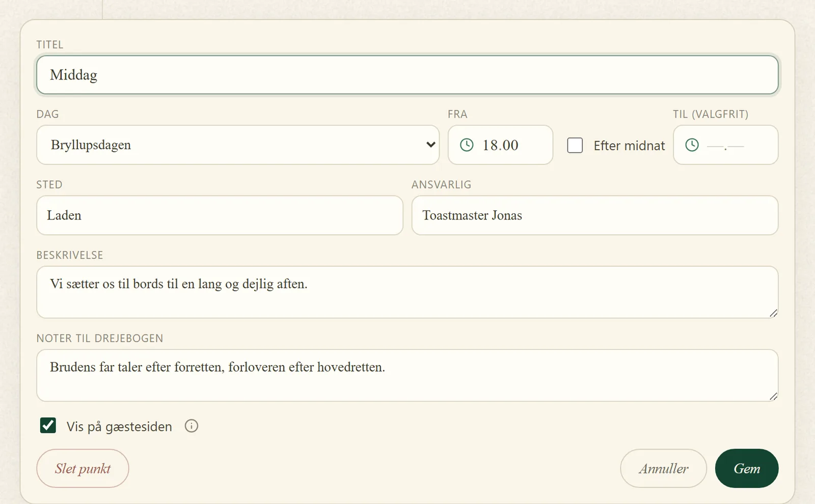The width and height of the screenshot is (815, 504).
Task: Click into the Noter til drejebogen text area
Action: coord(407,375)
